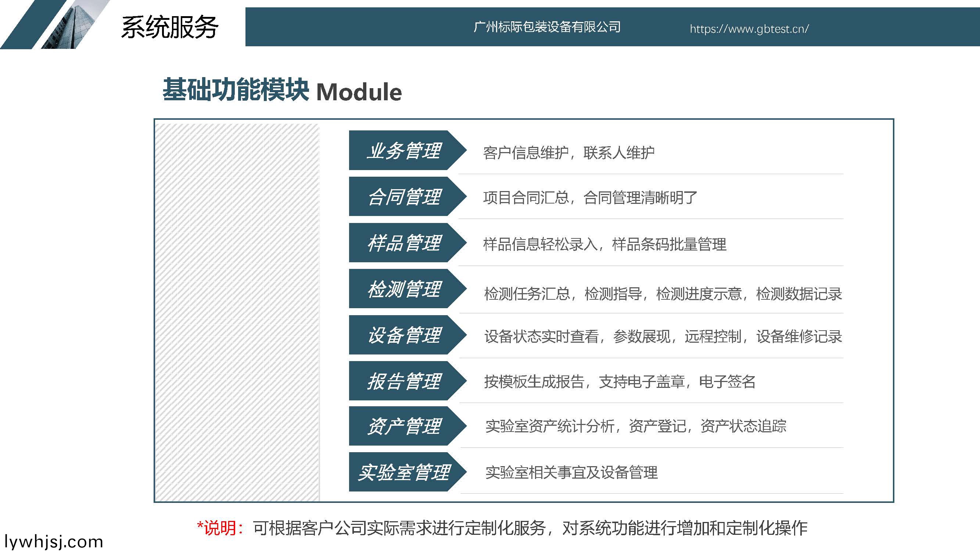Open the https://www.gbtest.cn/ link

click(x=749, y=29)
